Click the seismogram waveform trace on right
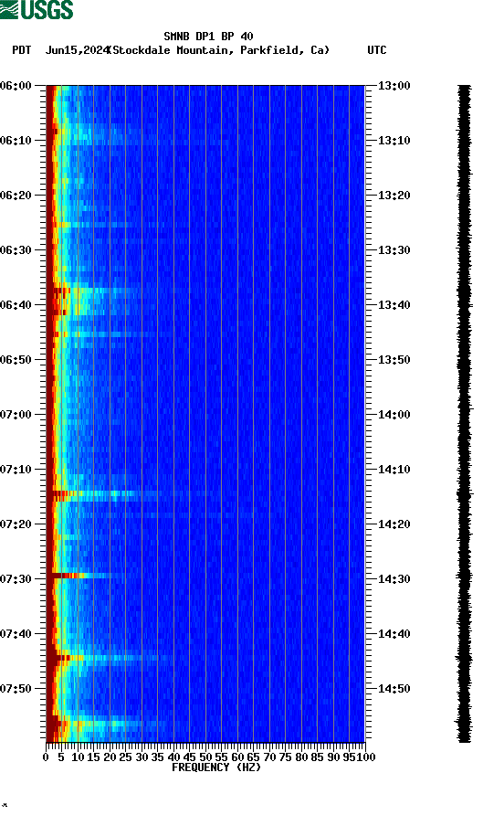The image size is (504, 815). tap(464, 413)
